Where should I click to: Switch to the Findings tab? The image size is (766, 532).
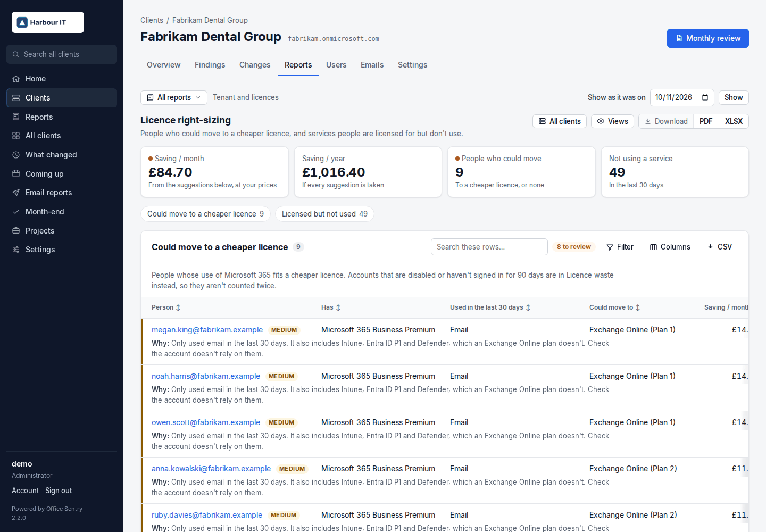click(210, 65)
